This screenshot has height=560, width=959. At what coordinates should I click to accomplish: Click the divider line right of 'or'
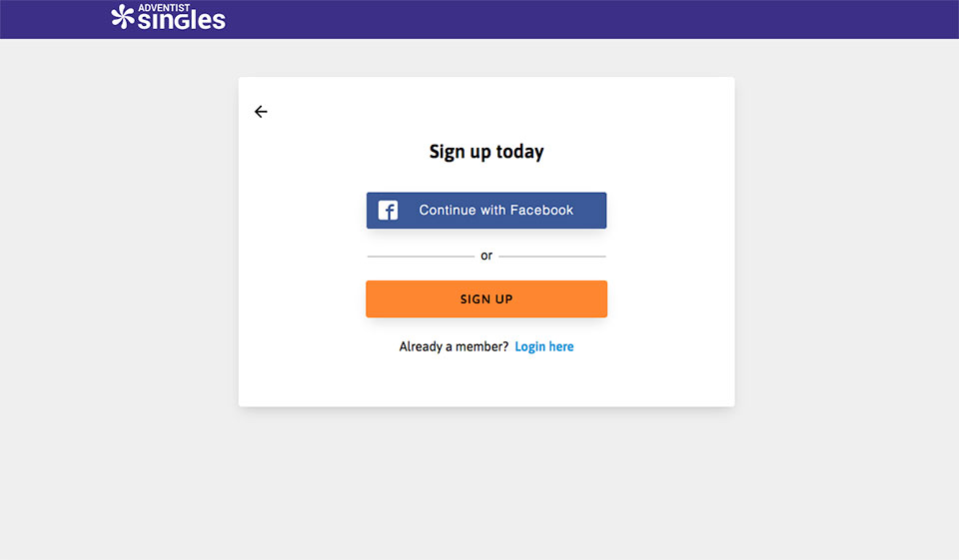click(552, 257)
